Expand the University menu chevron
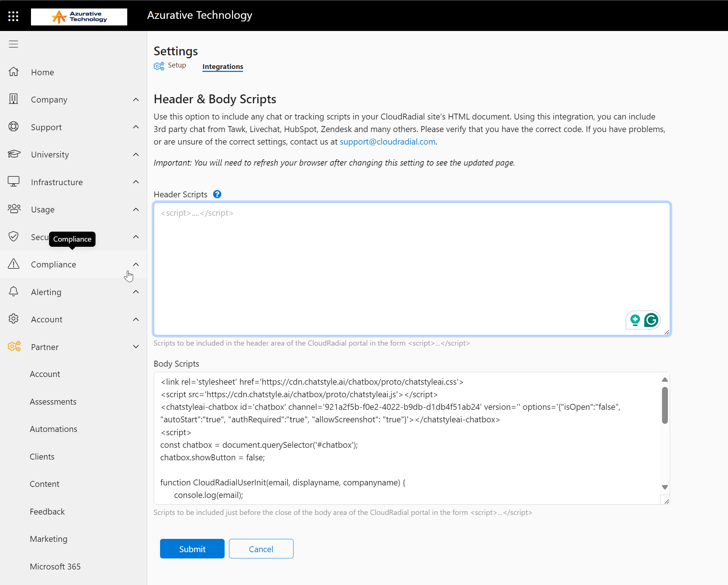 (136, 155)
